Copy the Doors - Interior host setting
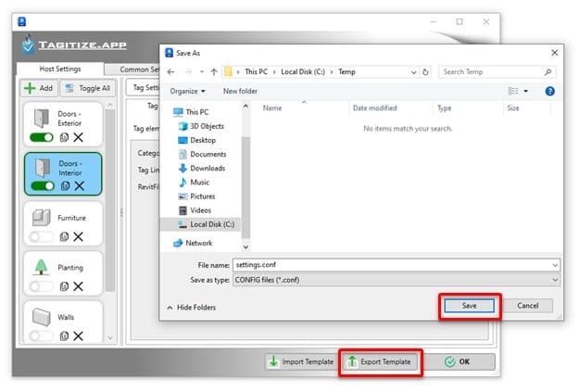580x392 pixels. (x=65, y=186)
